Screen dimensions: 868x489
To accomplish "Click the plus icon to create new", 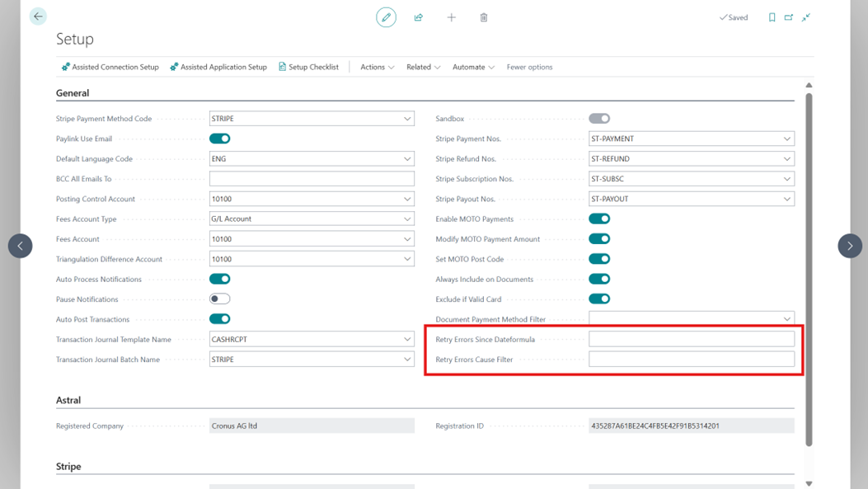I will coord(451,17).
